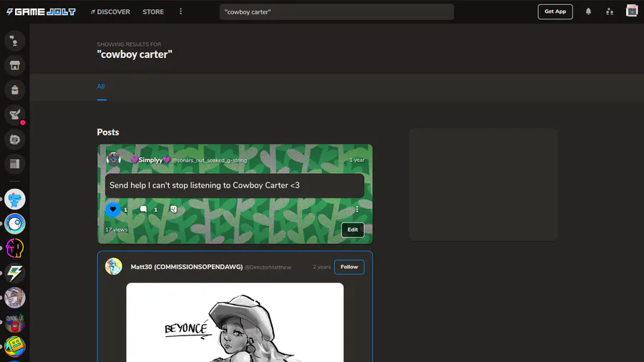Open the @sonars_nut_soaked_g-string handle
644x362 pixels.
click(209, 160)
